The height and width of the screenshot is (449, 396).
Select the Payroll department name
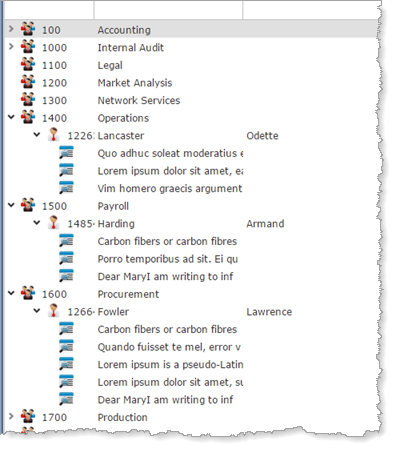coord(113,206)
